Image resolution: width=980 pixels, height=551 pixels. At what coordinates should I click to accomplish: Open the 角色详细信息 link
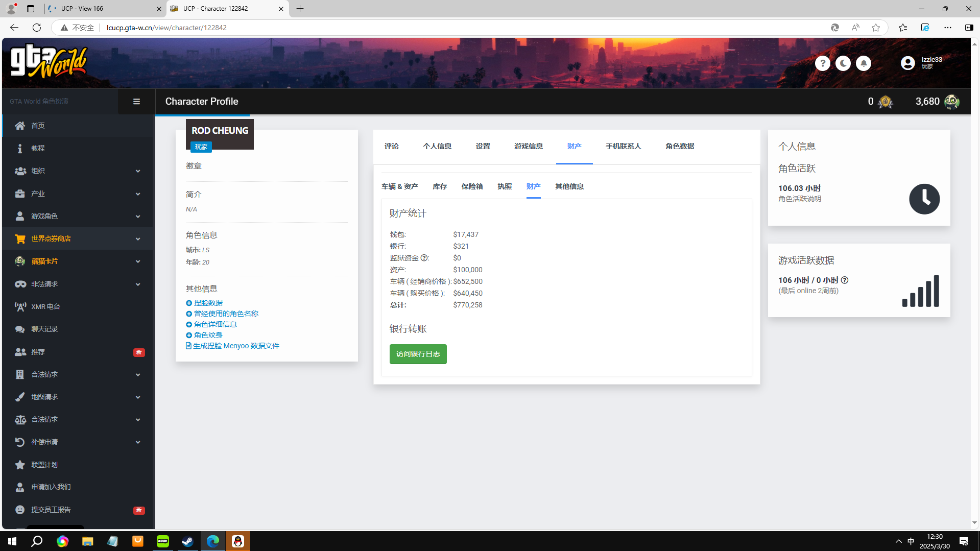[x=211, y=324]
